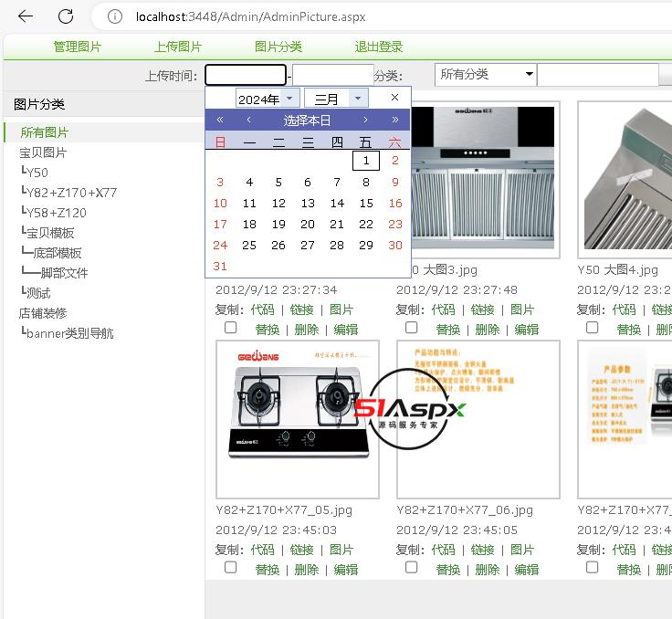Screen dimensions: 672x619
Task: Open the Y50 大图4.jpg thumbnail
Action: point(625,180)
